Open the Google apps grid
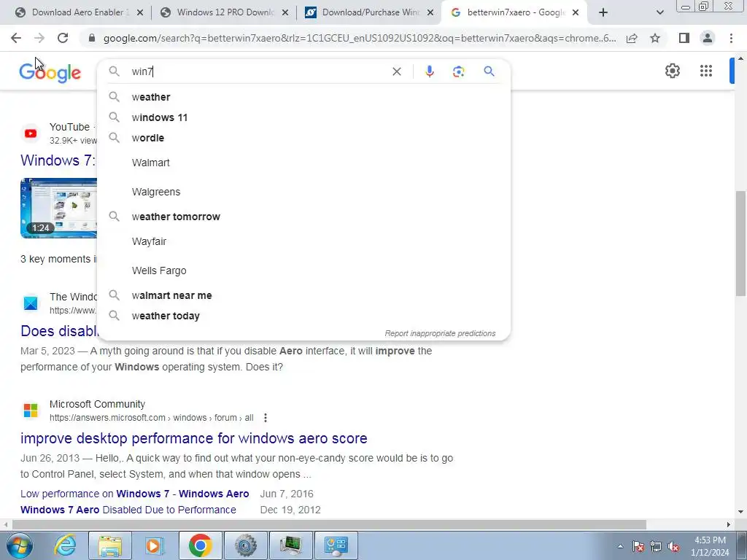 [706, 71]
